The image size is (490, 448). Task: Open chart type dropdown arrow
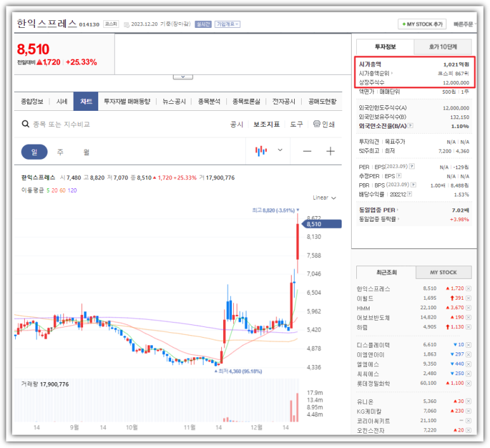(x=280, y=150)
